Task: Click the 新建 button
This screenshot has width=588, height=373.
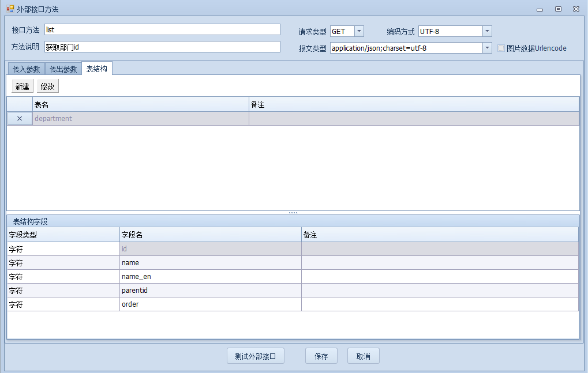Action: click(23, 86)
